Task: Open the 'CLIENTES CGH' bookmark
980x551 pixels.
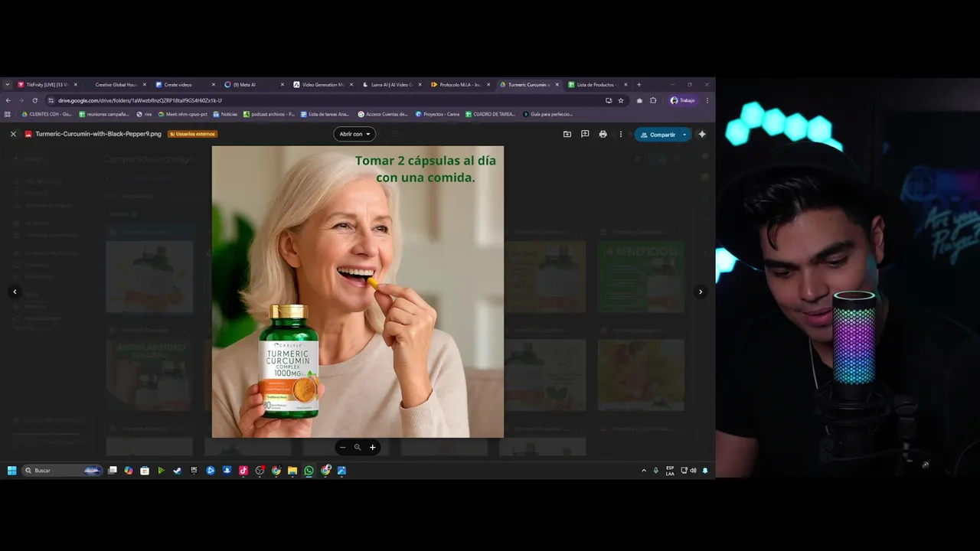Action: tap(47, 114)
